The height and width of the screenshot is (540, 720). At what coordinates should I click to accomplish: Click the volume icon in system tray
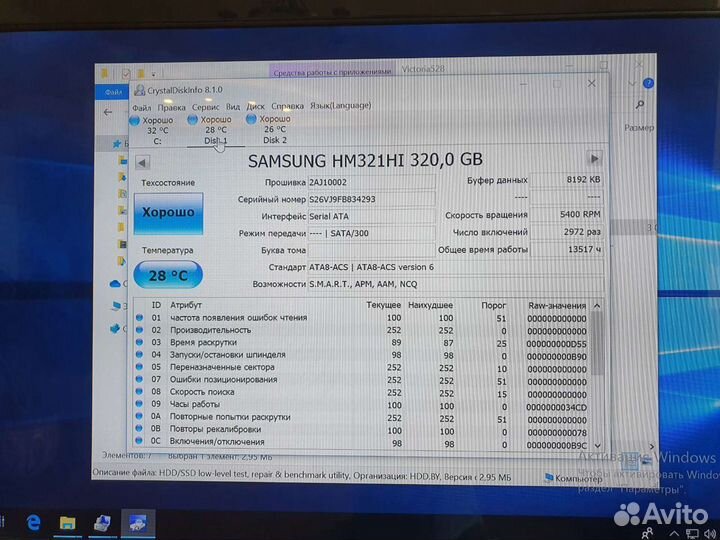click(x=711, y=534)
